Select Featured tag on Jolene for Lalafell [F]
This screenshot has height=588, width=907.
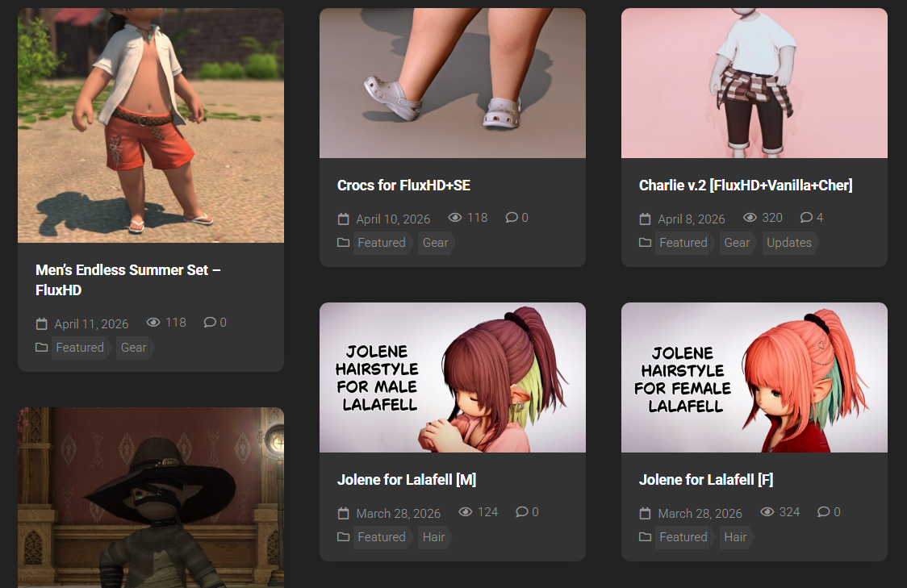(x=683, y=537)
